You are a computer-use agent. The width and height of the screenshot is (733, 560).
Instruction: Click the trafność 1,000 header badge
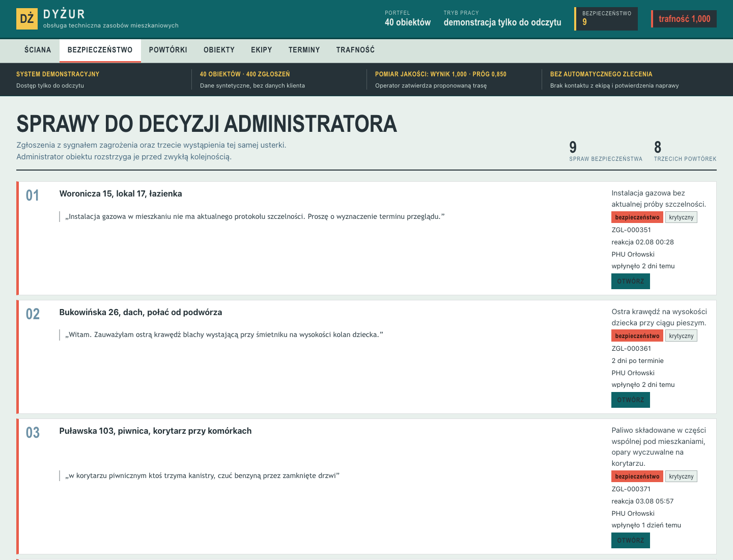point(684,19)
